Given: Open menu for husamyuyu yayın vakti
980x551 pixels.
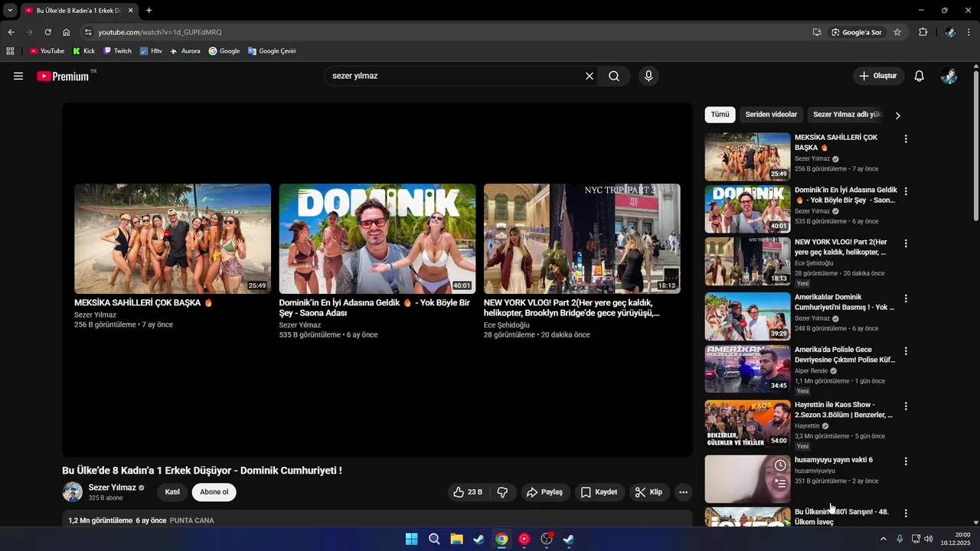Looking at the screenshot, I should [x=906, y=461].
